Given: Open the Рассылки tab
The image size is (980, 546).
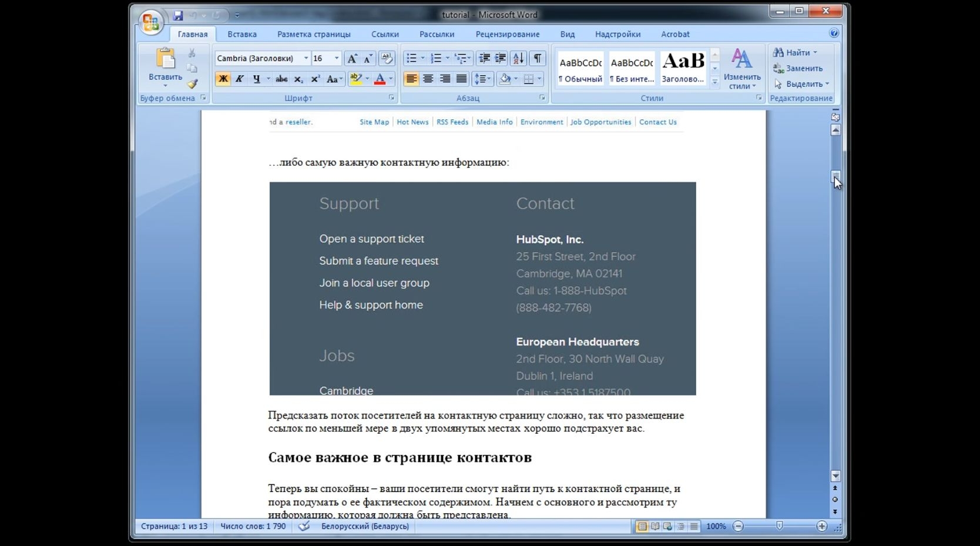Looking at the screenshot, I should [437, 34].
